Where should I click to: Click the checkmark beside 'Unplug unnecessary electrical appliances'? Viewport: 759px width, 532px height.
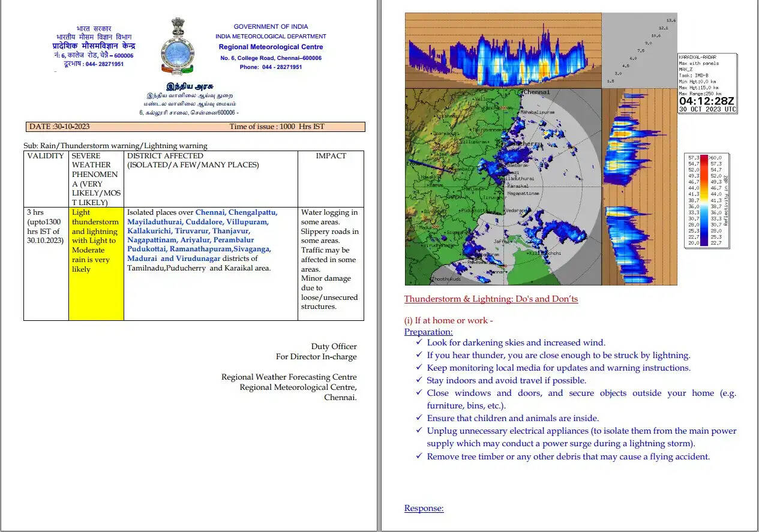click(419, 431)
